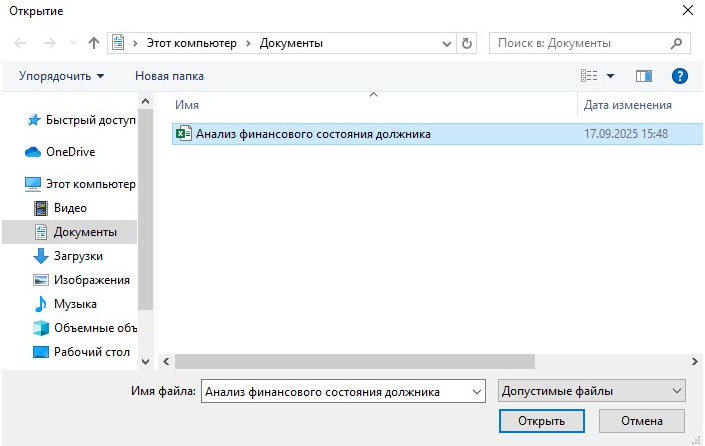Expand the address bar history dropdown
Viewport: 705px width, 446px height.
pos(447,44)
